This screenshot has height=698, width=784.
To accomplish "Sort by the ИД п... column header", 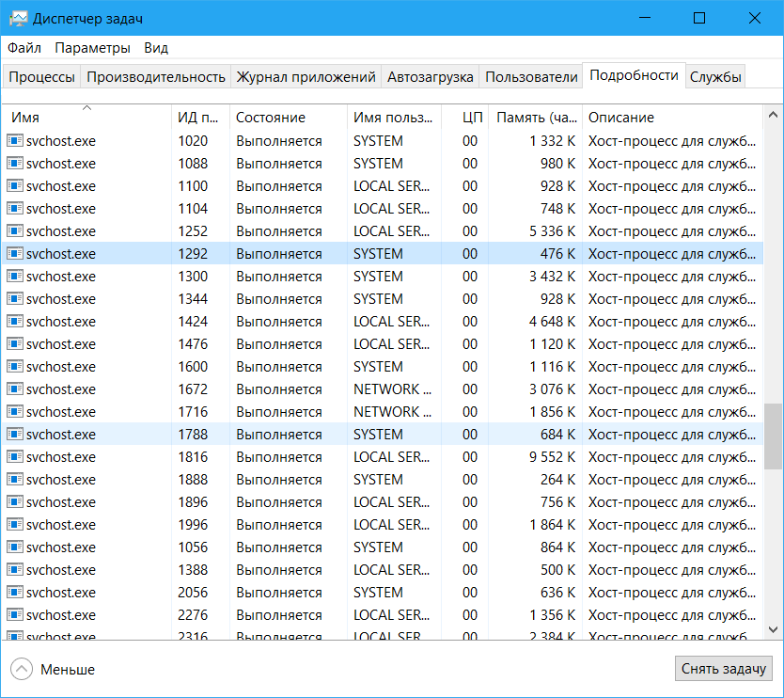I will tap(200, 117).
